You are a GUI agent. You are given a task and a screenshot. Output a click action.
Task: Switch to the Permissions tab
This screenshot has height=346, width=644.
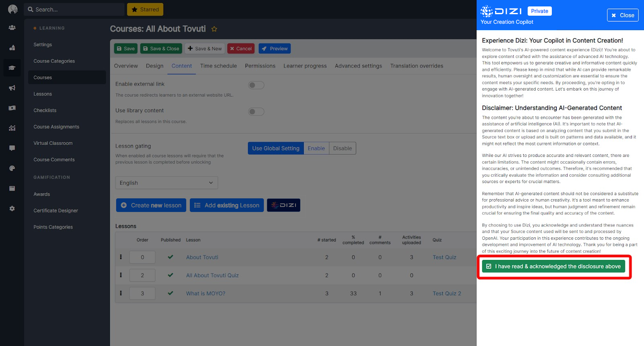click(x=260, y=66)
